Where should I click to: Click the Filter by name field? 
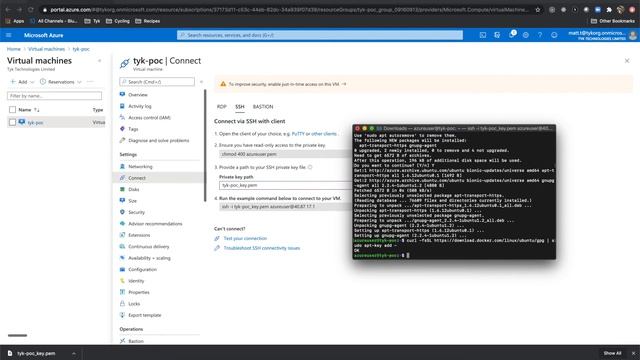pos(54,96)
